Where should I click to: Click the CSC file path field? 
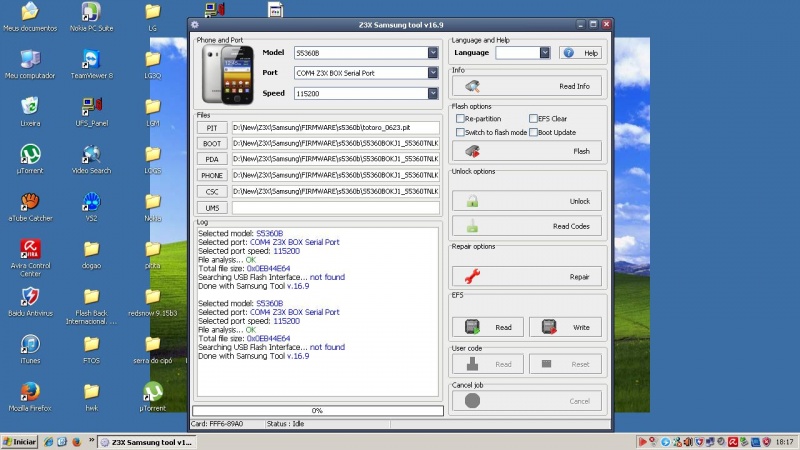tap(336, 191)
